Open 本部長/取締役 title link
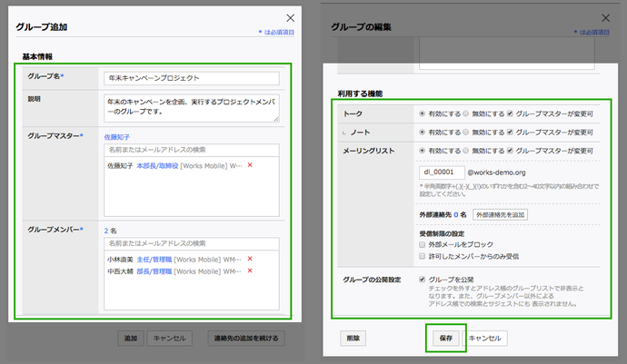Screen dimensions: 627x364 tap(157, 165)
